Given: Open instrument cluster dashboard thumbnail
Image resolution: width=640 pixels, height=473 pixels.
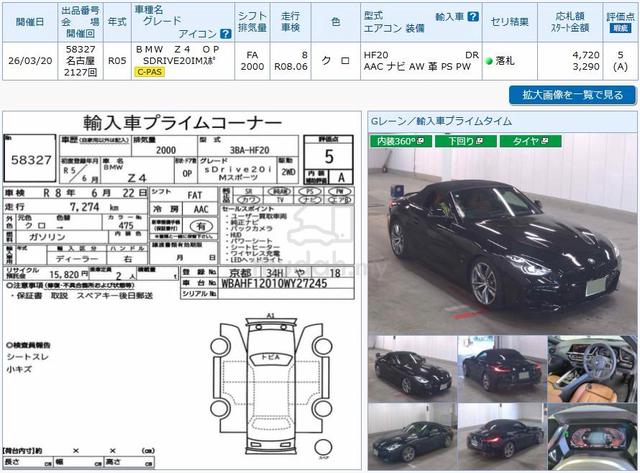Looking at the screenshot, I should [592, 437].
